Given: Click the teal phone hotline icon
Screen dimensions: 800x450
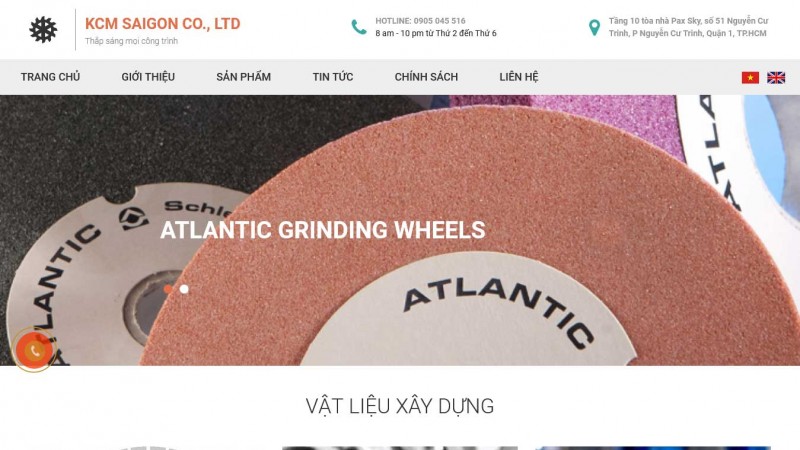Looking at the screenshot, I should 359,27.
